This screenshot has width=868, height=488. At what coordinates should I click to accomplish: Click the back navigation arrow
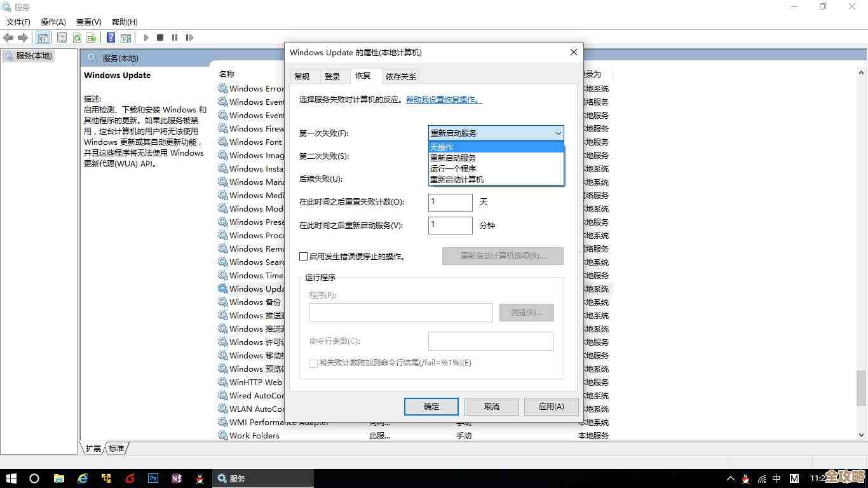8,37
